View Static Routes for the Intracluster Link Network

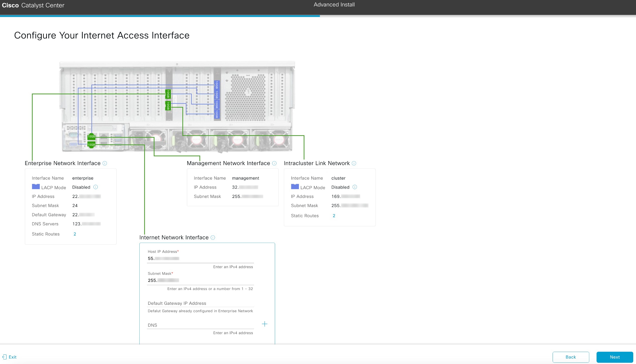click(334, 215)
